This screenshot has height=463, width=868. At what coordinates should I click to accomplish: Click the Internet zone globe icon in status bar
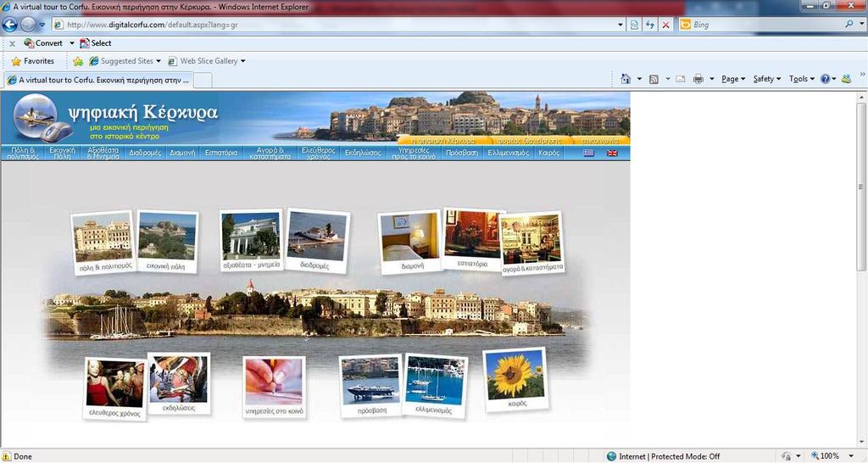tap(611, 456)
